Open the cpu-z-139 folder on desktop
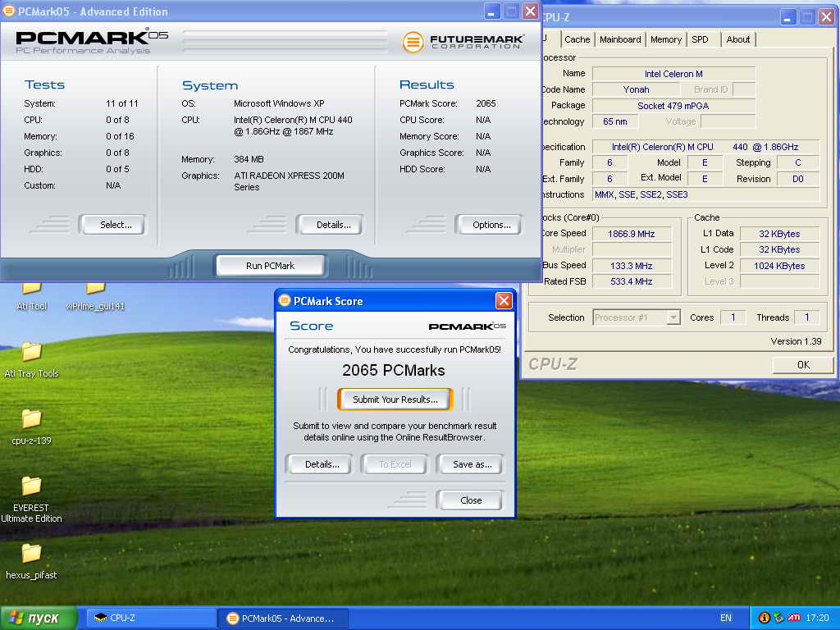The height and width of the screenshot is (630, 840). pyautogui.click(x=32, y=427)
